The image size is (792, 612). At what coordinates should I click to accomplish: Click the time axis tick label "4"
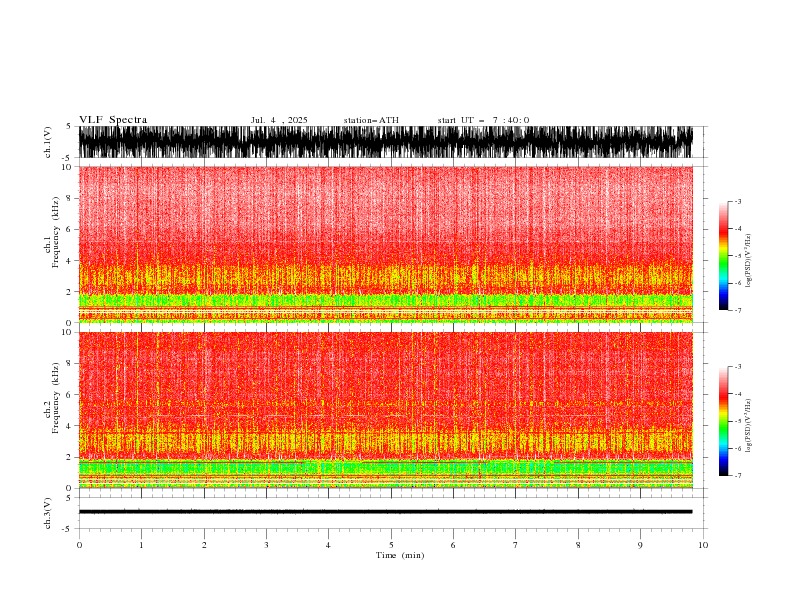(x=328, y=545)
